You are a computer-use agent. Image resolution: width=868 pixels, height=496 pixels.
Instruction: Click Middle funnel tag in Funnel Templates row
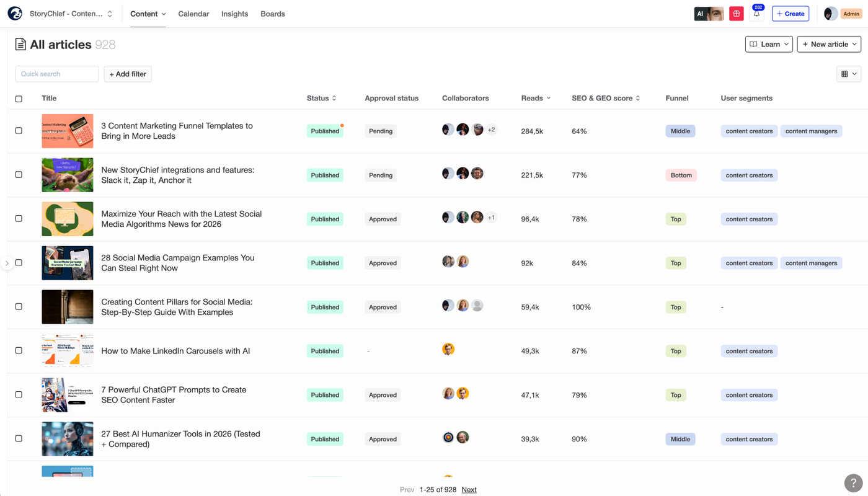tap(680, 131)
